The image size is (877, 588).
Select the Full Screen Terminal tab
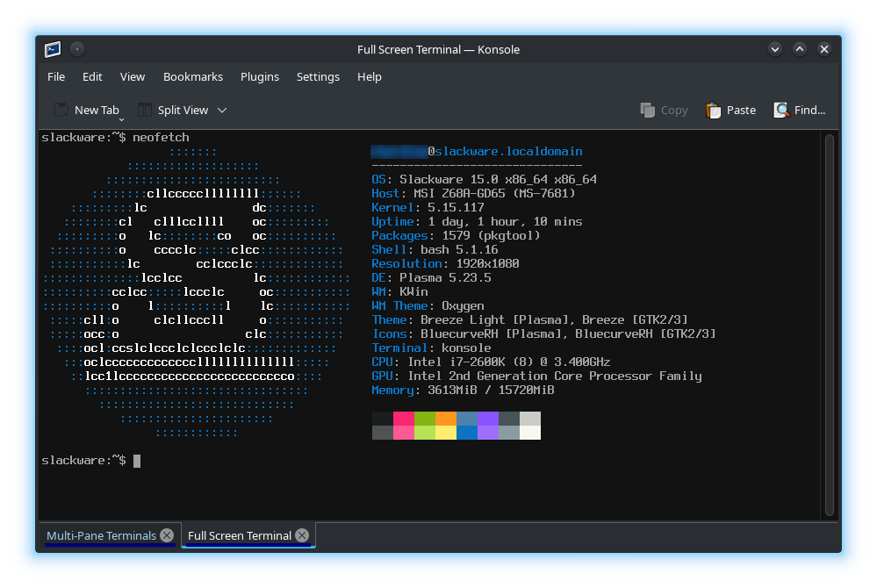tap(239, 535)
